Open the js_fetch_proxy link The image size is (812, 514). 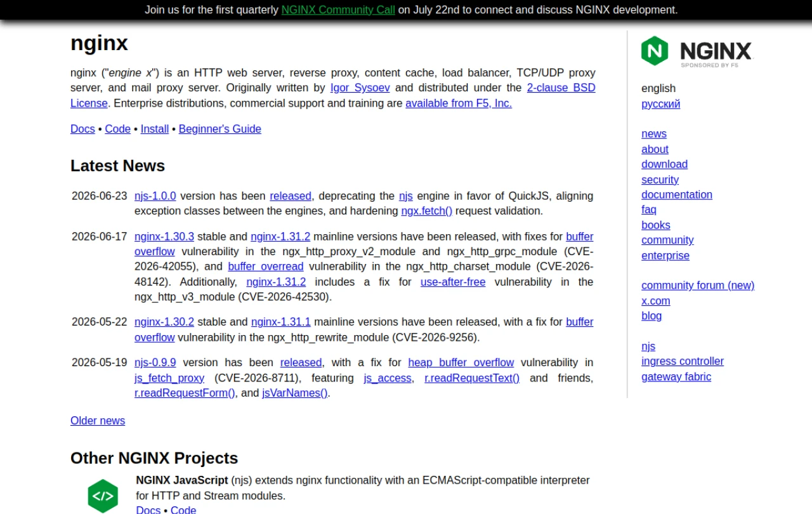pyautogui.click(x=169, y=378)
